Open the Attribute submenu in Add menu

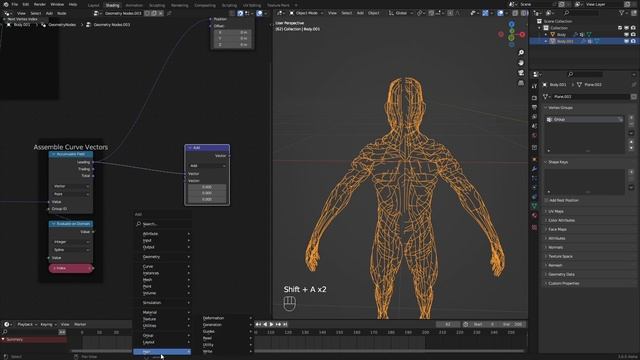coord(163,233)
